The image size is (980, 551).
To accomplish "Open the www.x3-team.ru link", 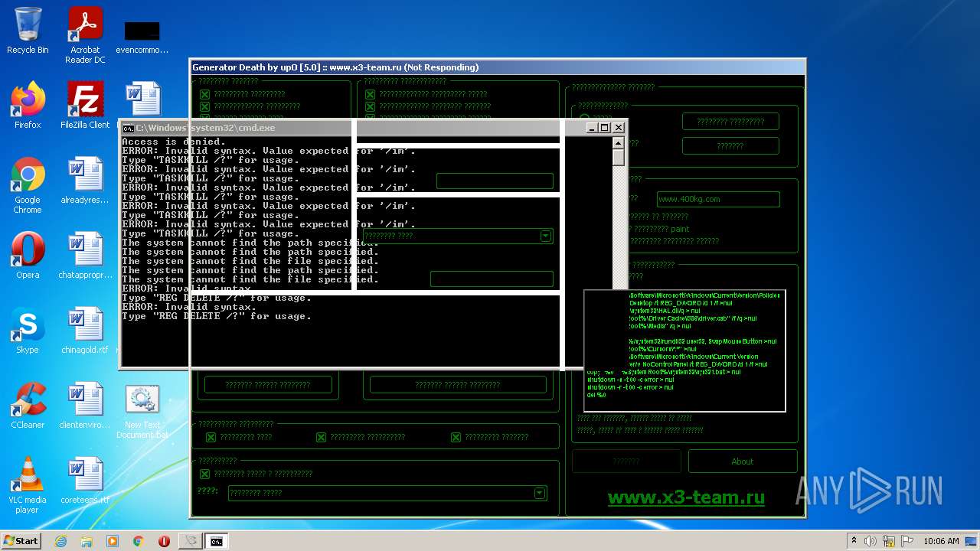I will (686, 497).
